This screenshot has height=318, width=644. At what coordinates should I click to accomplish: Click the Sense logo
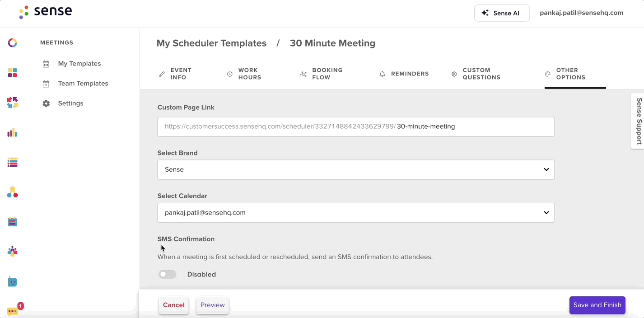click(46, 12)
